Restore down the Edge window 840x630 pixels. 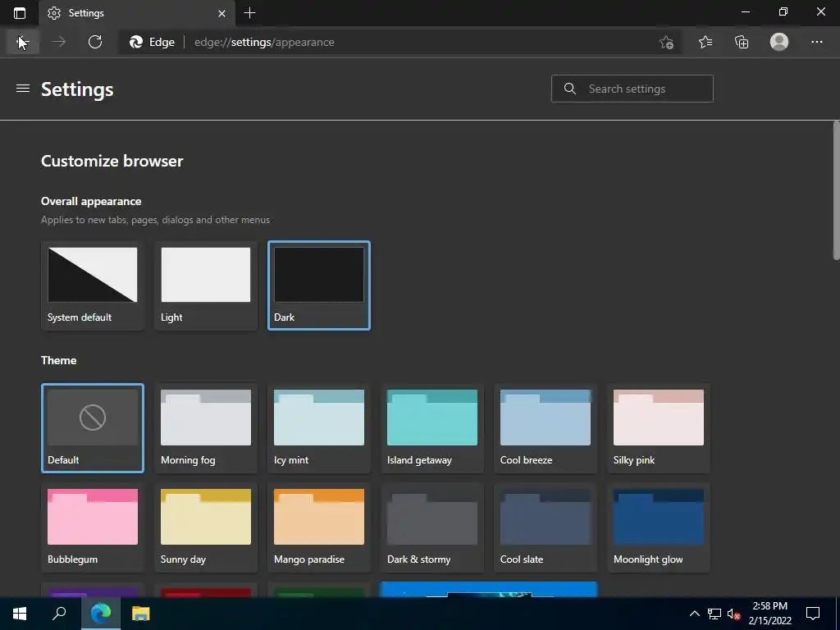783,11
